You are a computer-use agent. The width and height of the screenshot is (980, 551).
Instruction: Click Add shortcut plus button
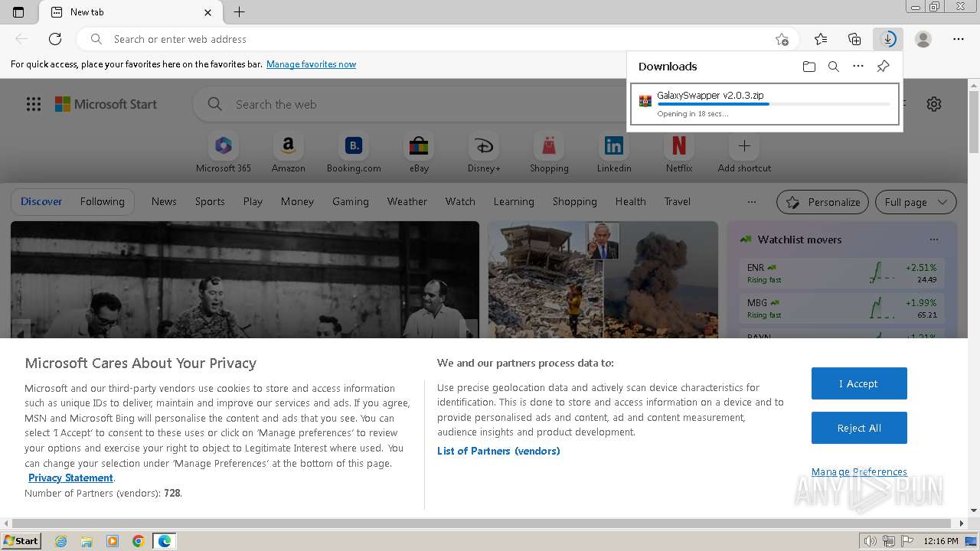coord(744,145)
